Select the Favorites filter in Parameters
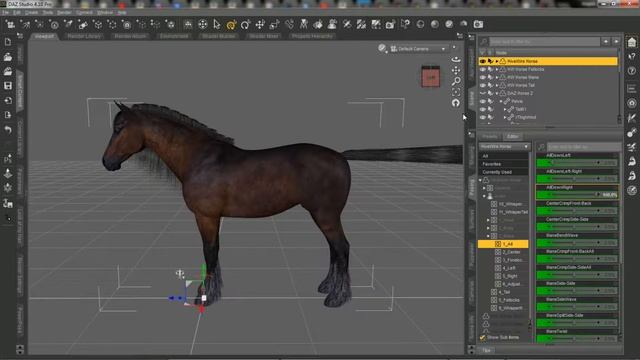The image size is (640, 360). [x=504, y=164]
